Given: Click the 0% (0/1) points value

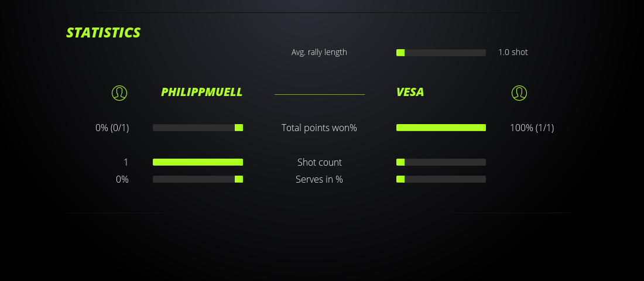Looking at the screenshot, I should coord(112,128).
